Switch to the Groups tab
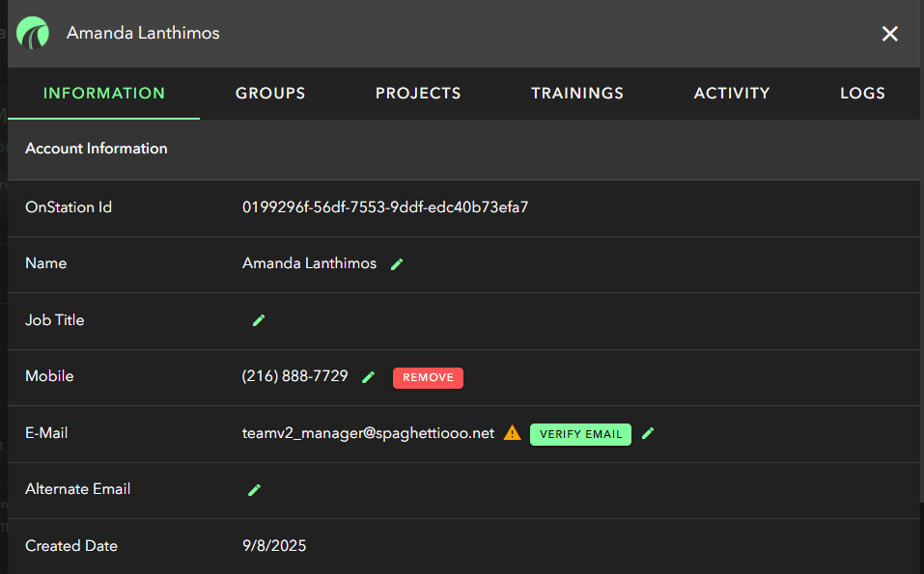Viewport: 924px width, 574px height. [270, 94]
